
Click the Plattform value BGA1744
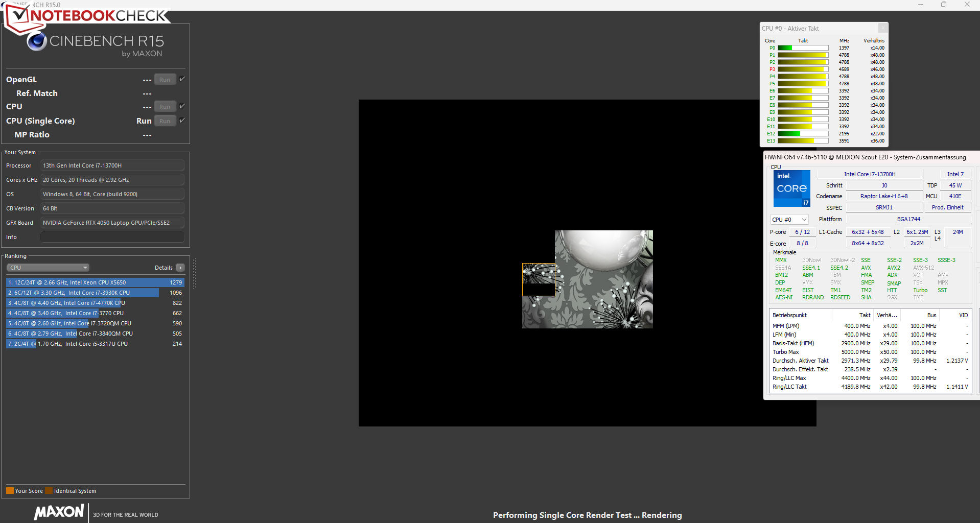click(x=908, y=219)
